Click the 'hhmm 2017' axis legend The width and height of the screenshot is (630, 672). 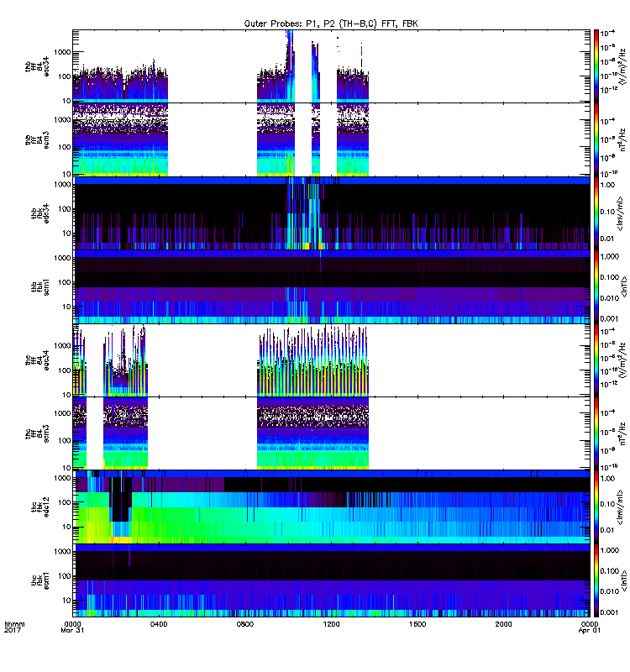pyautogui.click(x=14, y=627)
